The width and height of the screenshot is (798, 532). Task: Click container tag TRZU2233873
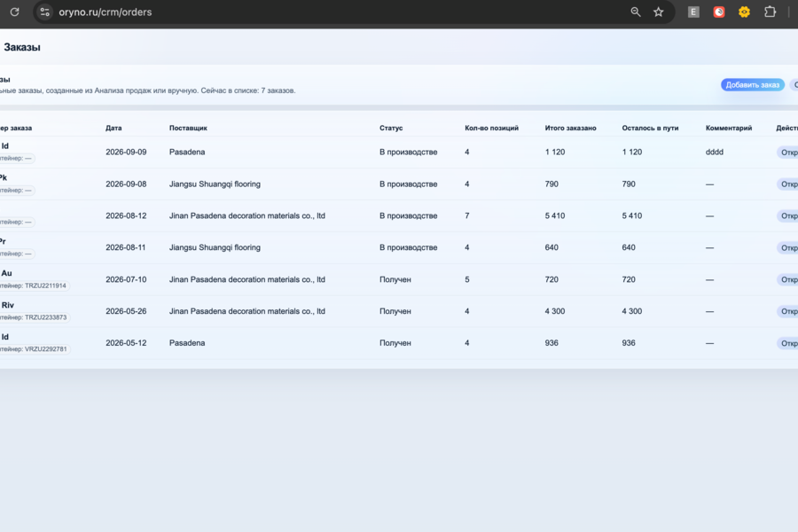[34, 317]
